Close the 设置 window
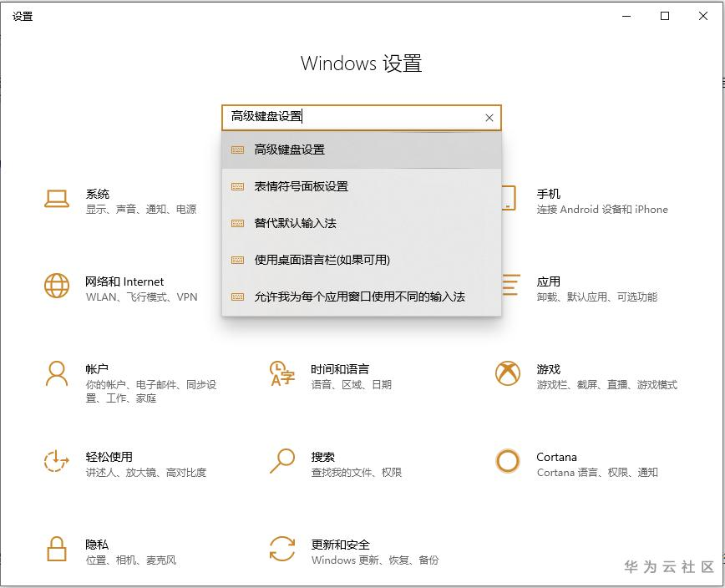Viewport: 725px width, 588px height. (x=703, y=16)
